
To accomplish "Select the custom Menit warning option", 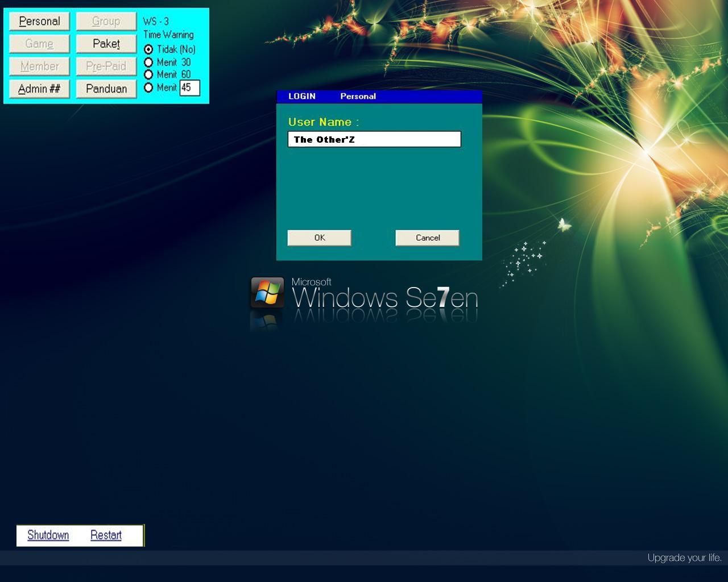I will coord(148,88).
